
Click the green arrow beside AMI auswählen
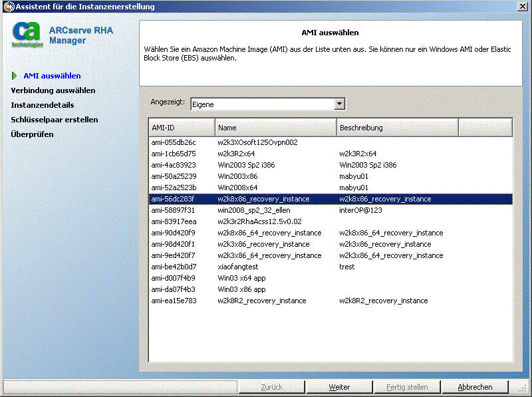coord(14,76)
